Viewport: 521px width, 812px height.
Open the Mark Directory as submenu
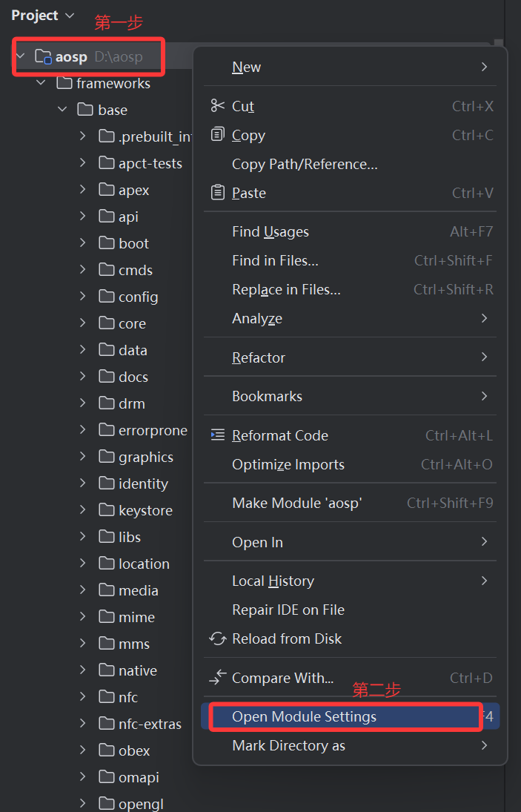pyautogui.click(x=351, y=746)
